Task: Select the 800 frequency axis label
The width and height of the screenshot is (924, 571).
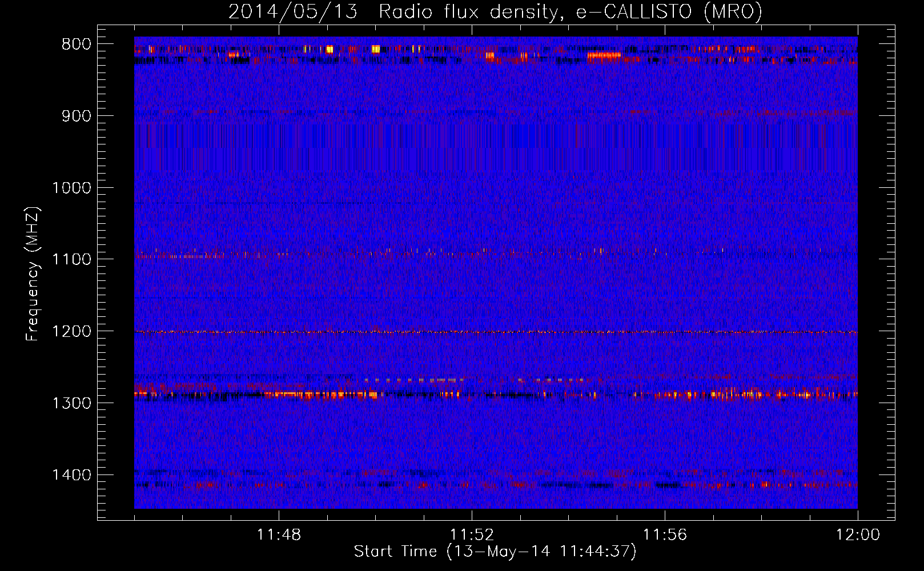Action: 77,45
